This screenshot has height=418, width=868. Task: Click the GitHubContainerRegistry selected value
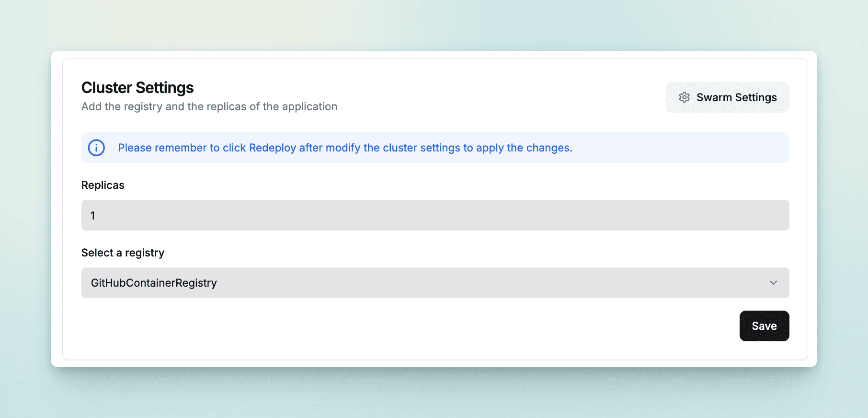pos(154,283)
